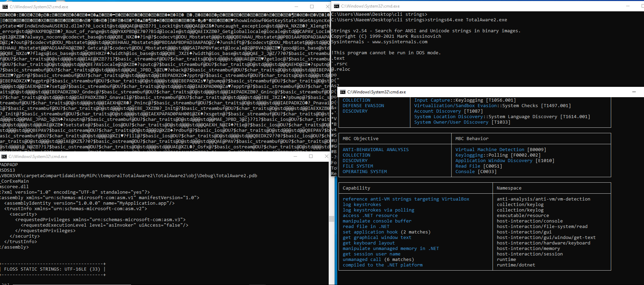
Task: Click the 'MBC Behavior' column header
Action: coord(472,139)
